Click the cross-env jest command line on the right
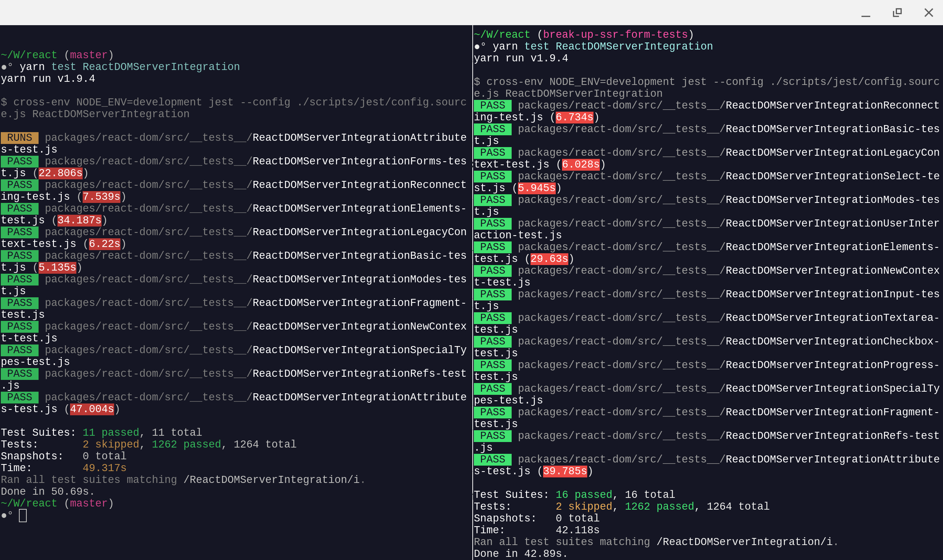Image resolution: width=943 pixels, height=560 pixels. coord(704,81)
